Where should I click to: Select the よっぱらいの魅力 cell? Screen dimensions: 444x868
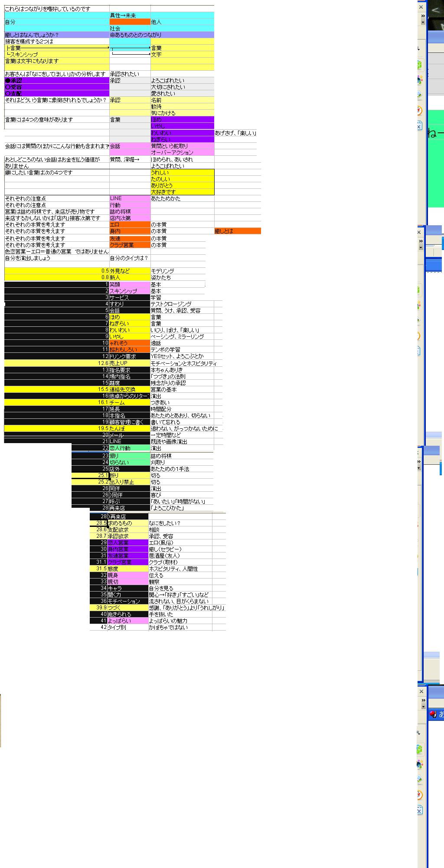tap(180, 621)
